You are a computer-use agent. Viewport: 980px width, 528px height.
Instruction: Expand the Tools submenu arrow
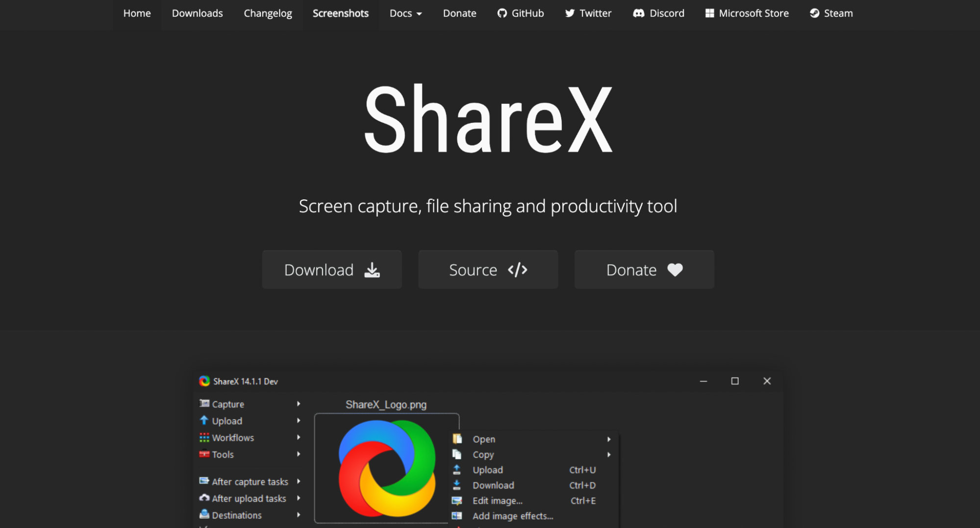pyautogui.click(x=299, y=454)
